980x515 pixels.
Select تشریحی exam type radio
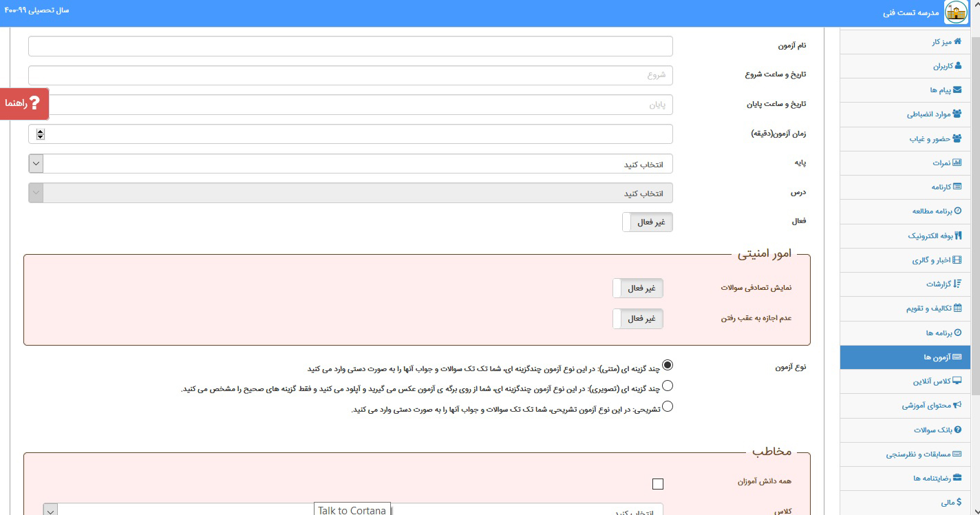coord(668,406)
